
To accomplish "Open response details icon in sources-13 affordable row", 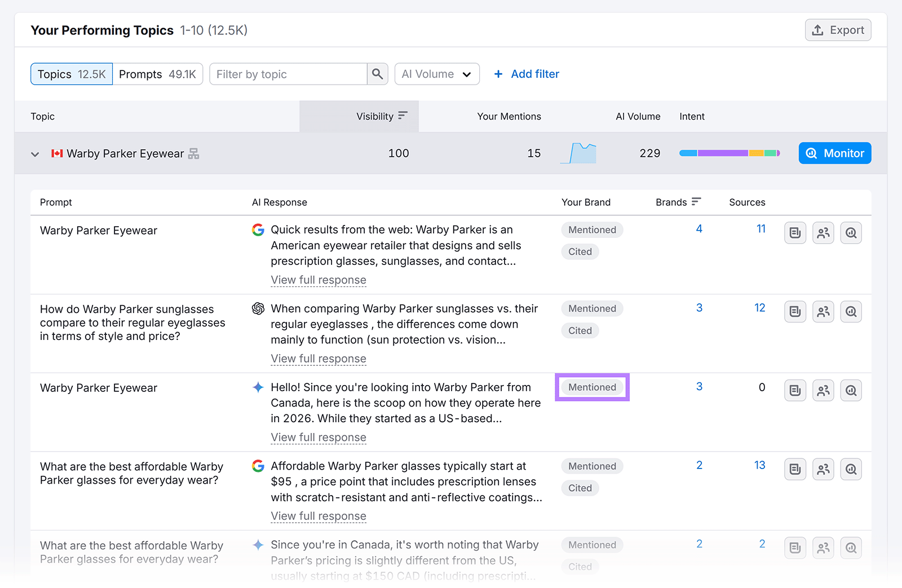I will [x=795, y=469].
